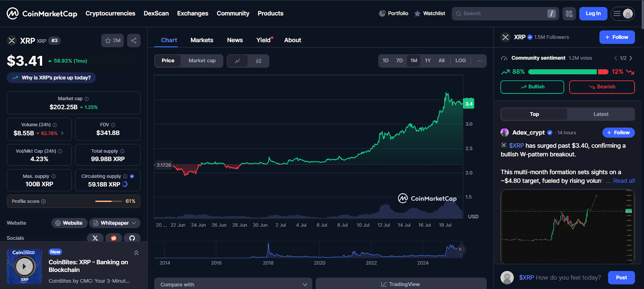Click the Post button
Image resolution: width=644 pixels, height=289 pixels.
(621, 278)
